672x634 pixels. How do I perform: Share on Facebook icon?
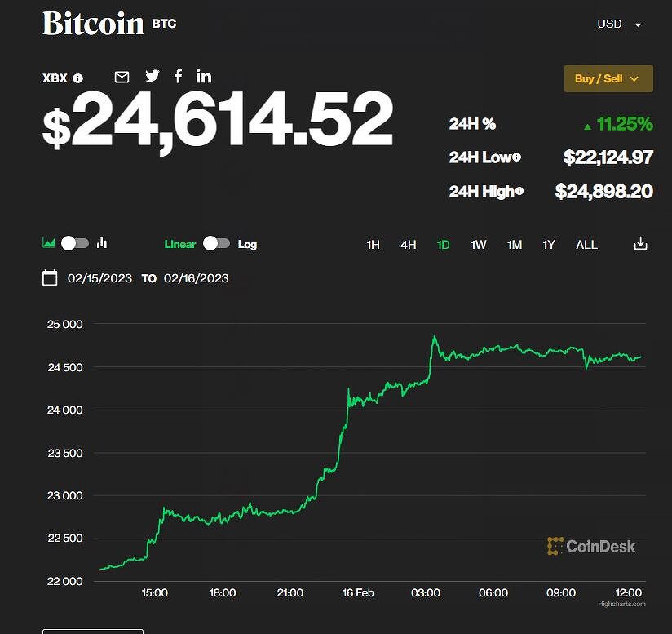point(179,76)
